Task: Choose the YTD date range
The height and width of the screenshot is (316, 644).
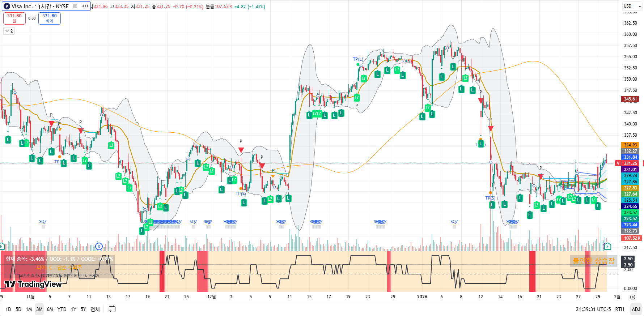Action: point(62,309)
